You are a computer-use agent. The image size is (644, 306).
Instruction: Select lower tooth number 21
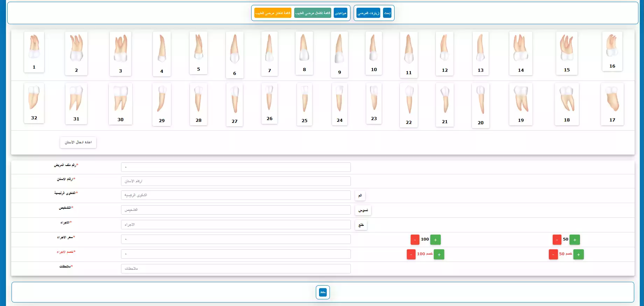[x=445, y=105]
